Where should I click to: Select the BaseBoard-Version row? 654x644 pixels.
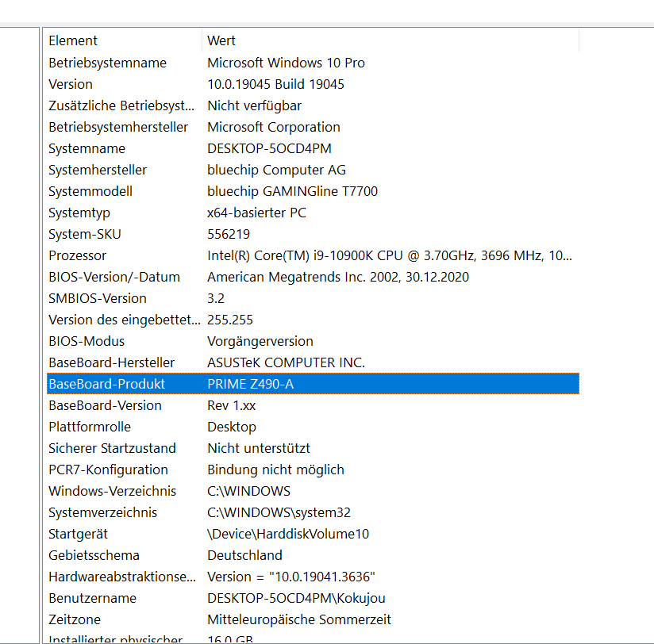click(313, 405)
